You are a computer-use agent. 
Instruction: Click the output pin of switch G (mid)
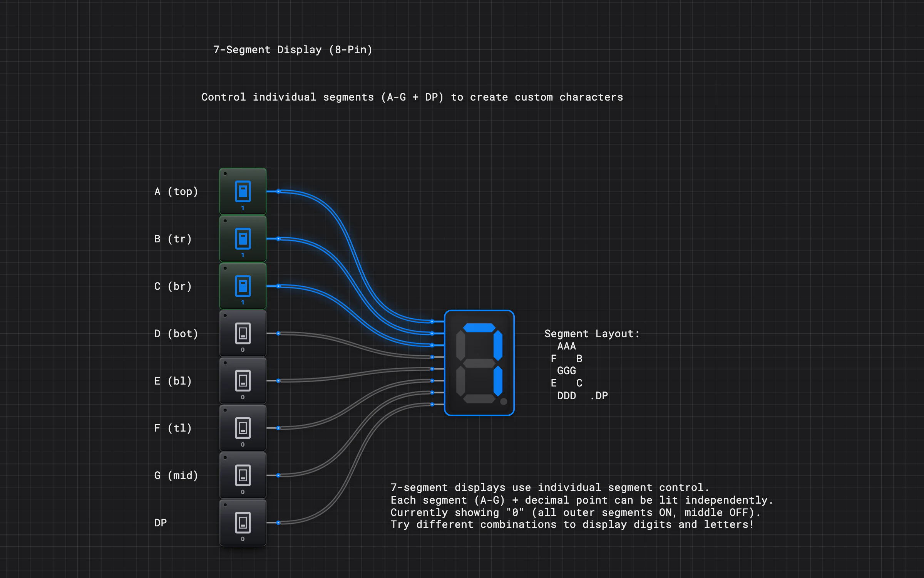click(x=278, y=476)
